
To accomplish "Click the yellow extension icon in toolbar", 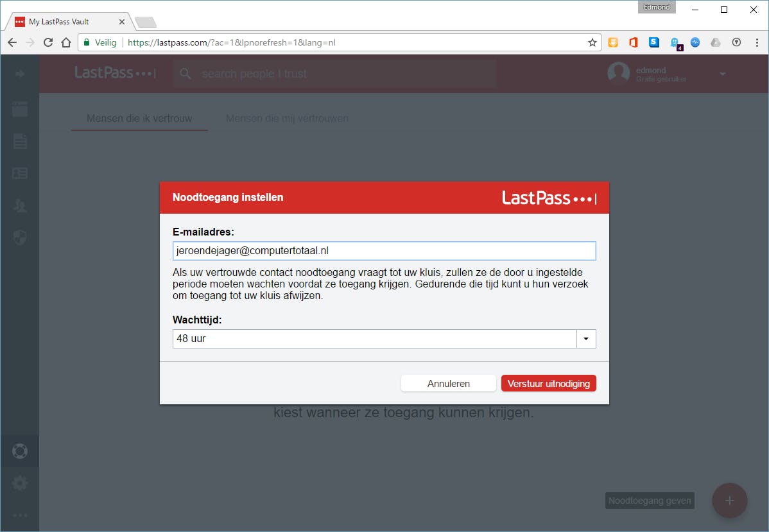I will (612, 42).
